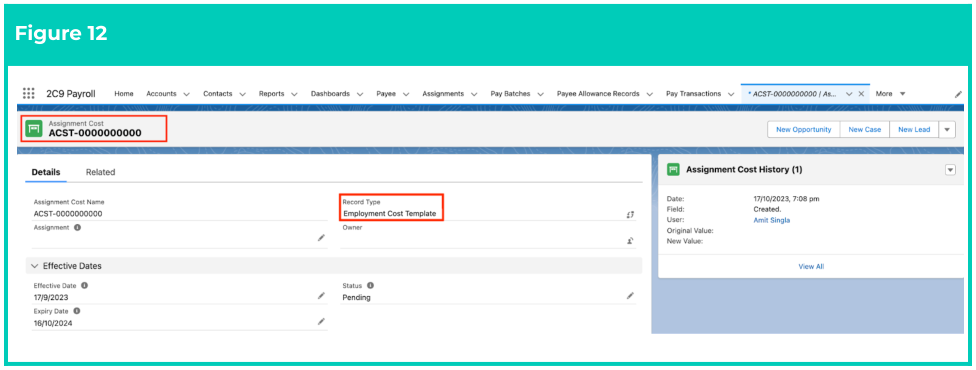Open the App Launcher grid icon
Screen dimensions: 976x370
click(29, 93)
